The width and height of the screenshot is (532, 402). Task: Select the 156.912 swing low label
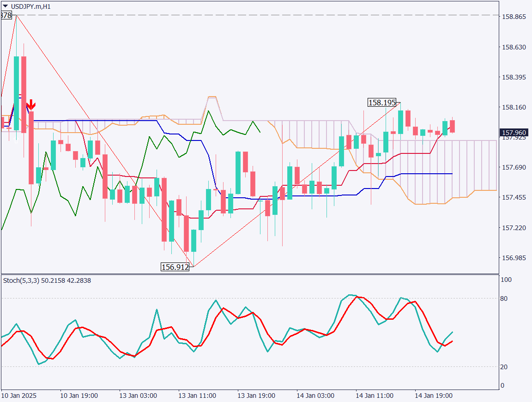click(175, 267)
